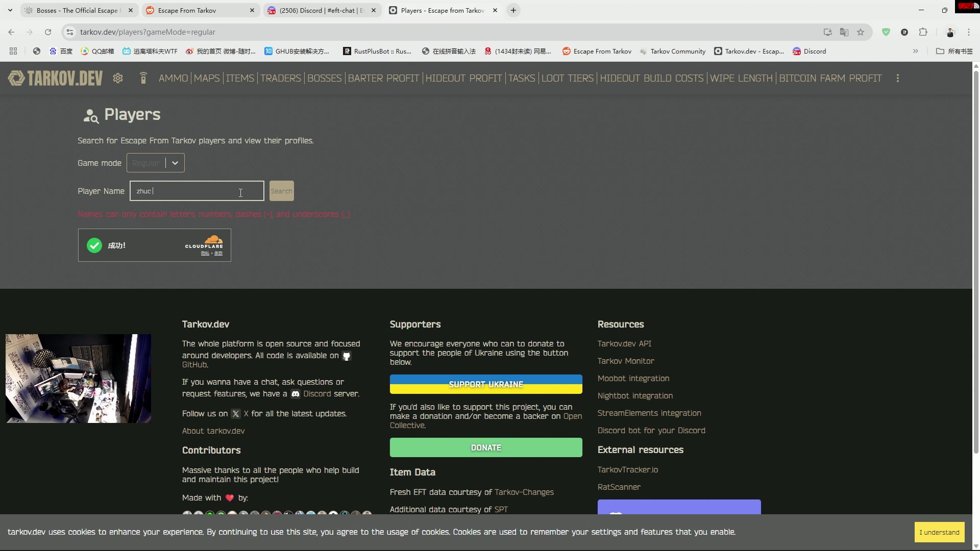980x551 pixels.
Task: Click the Chrome translate page icon
Action: pos(844,32)
